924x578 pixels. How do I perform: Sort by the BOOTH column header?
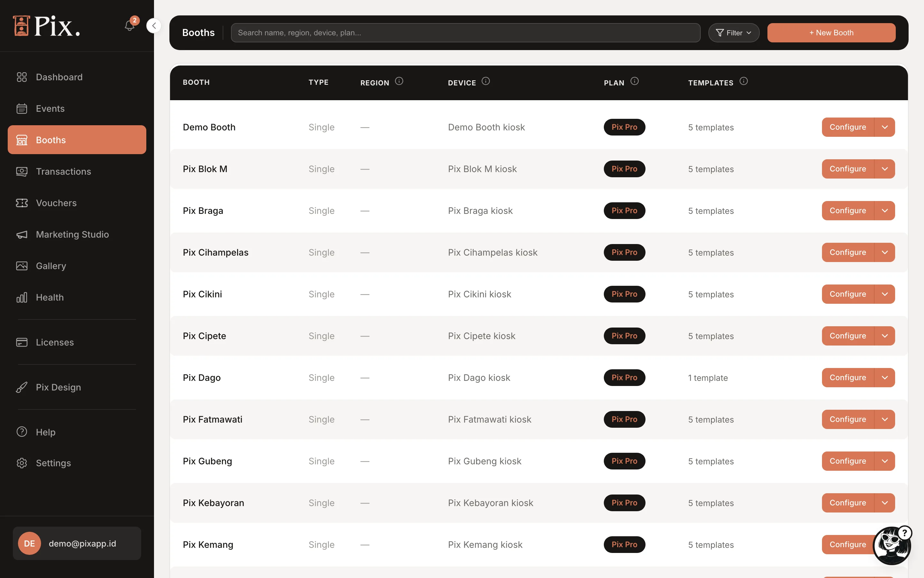point(196,82)
